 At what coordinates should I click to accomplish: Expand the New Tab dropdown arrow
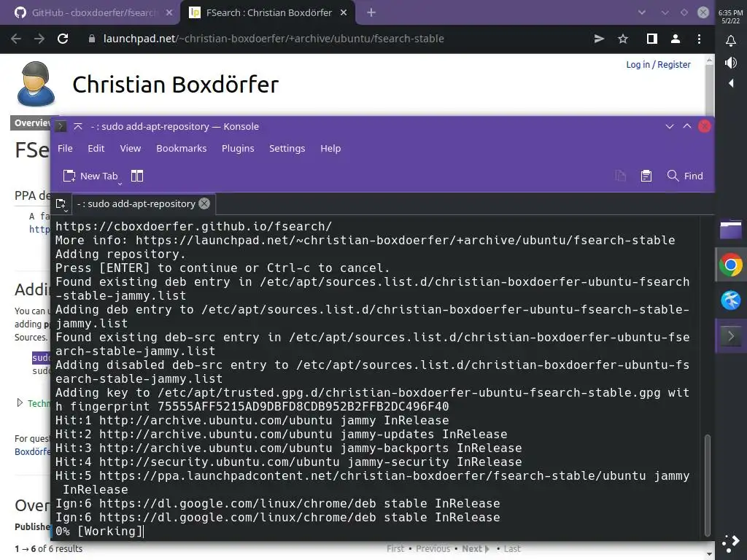(120, 183)
